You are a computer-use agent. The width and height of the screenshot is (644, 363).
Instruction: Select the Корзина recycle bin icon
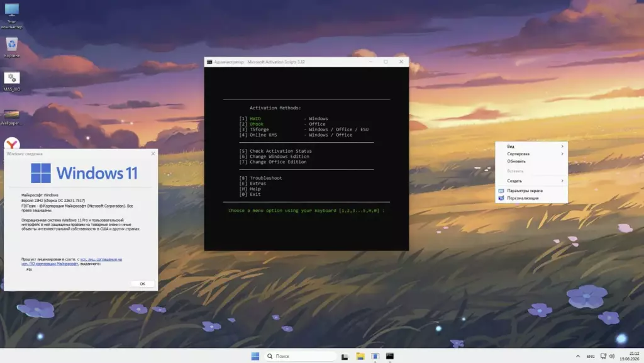[11, 47]
